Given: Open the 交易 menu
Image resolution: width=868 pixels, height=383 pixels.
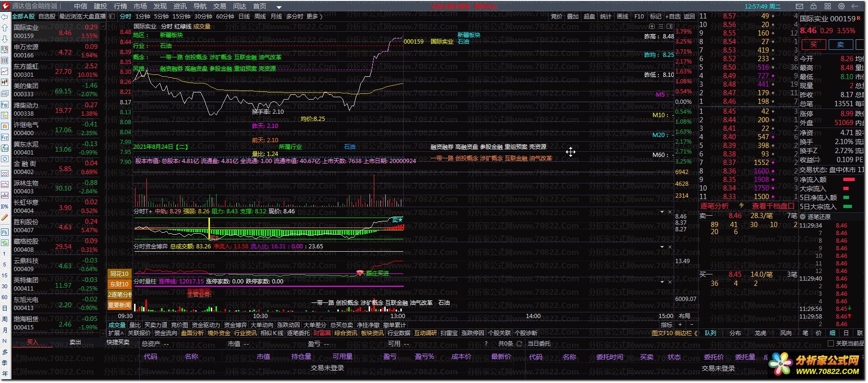Looking at the screenshot, I should click(x=220, y=6).
